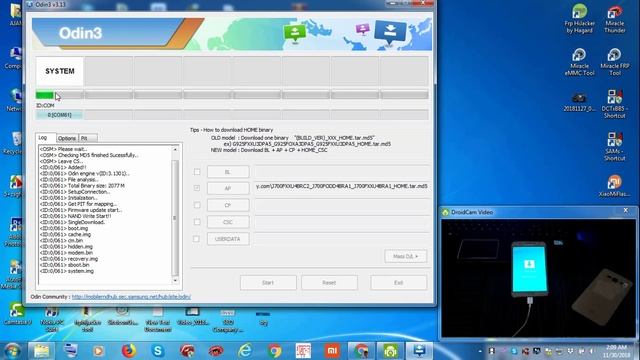
Task: Open the Odin Community hub link
Action: click(131, 297)
